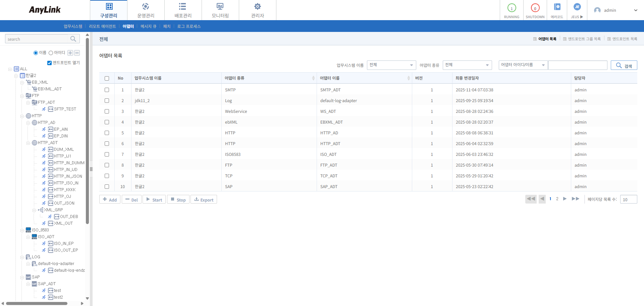The height and width of the screenshot is (306, 644).
Task: Click the RUNNING status indicator icon
Action: pyautogui.click(x=512, y=7)
